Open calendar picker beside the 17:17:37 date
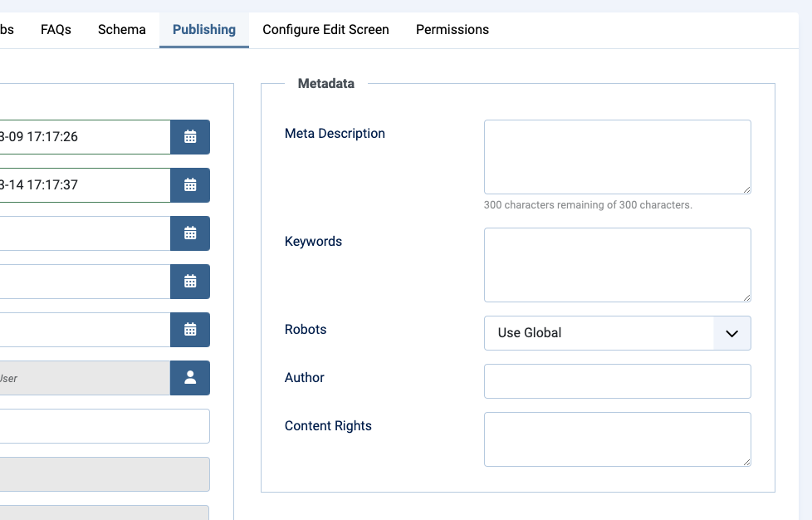This screenshot has height=520, width=812. tap(190, 185)
